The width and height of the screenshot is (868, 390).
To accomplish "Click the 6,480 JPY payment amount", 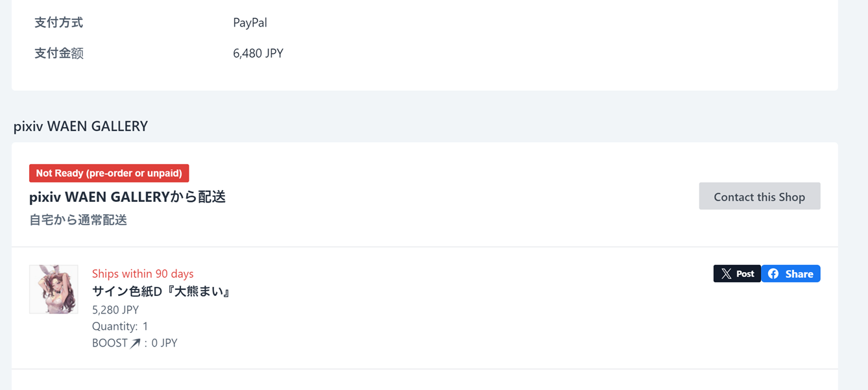I will pyautogui.click(x=258, y=53).
